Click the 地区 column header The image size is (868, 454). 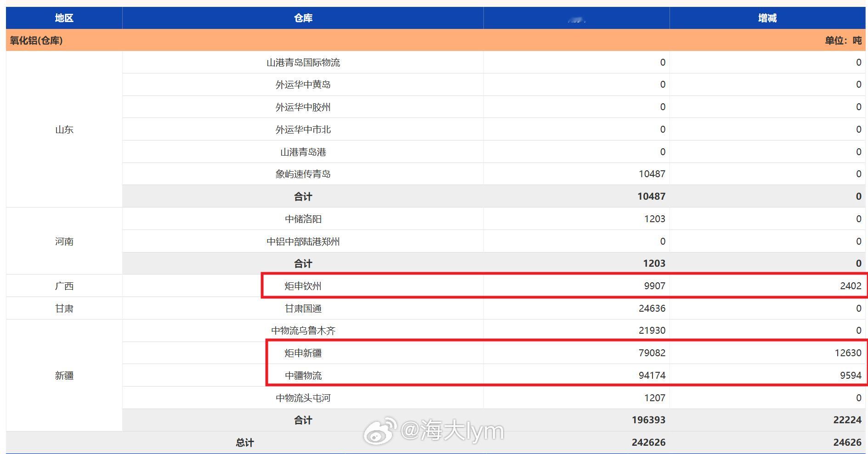[63, 18]
